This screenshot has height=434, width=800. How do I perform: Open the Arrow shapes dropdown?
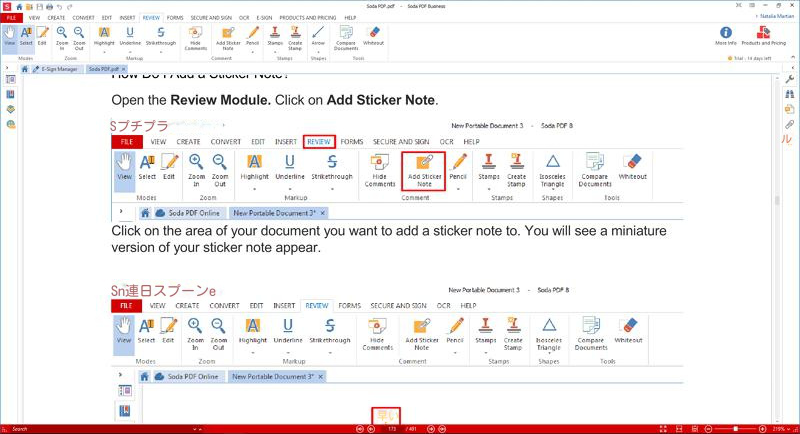(x=318, y=49)
